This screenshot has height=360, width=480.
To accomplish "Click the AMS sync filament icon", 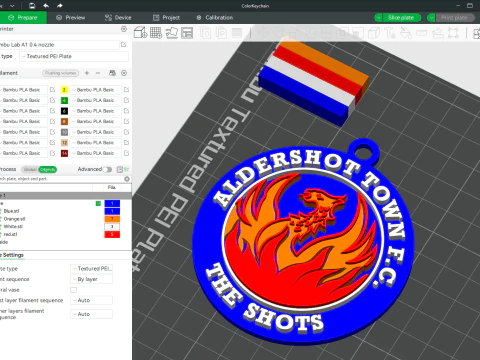I will pyautogui.click(x=113, y=73).
